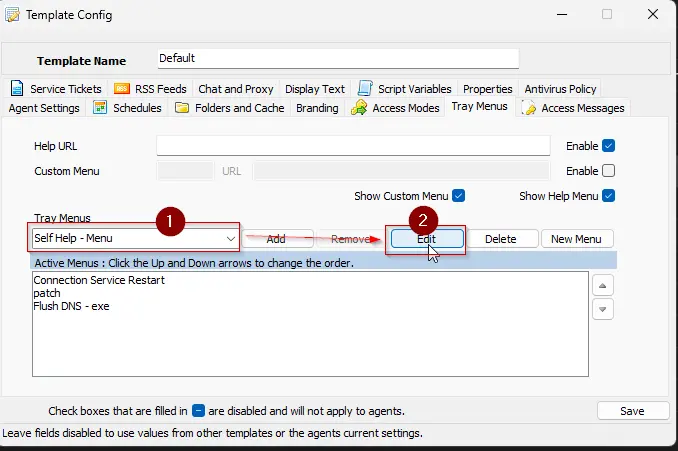The image size is (678, 451).
Task: Click the Add button
Action: (x=277, y=239)
